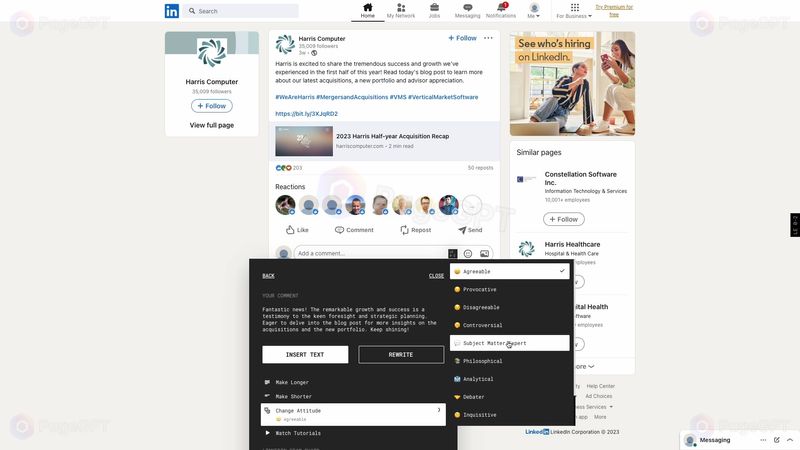This screenshot has height=450, width=800.
Task: Click the Messaging icon in navbar
Action: tap(467, 8)
